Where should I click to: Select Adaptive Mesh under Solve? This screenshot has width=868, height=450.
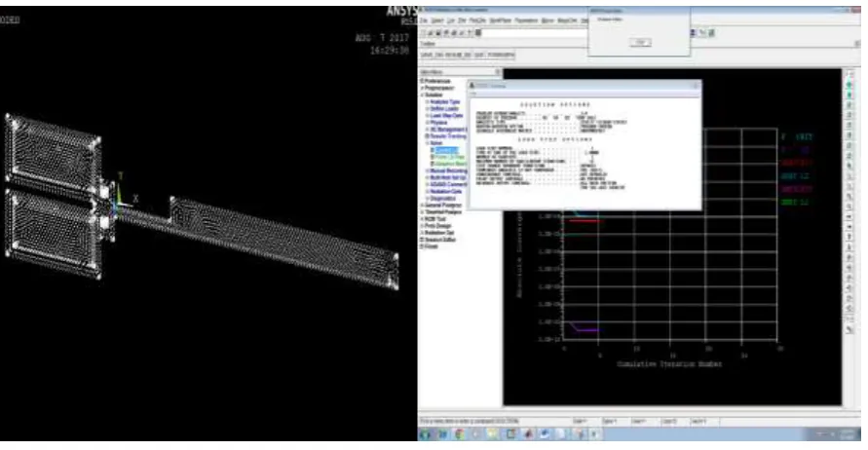click(x=449, y=164)
